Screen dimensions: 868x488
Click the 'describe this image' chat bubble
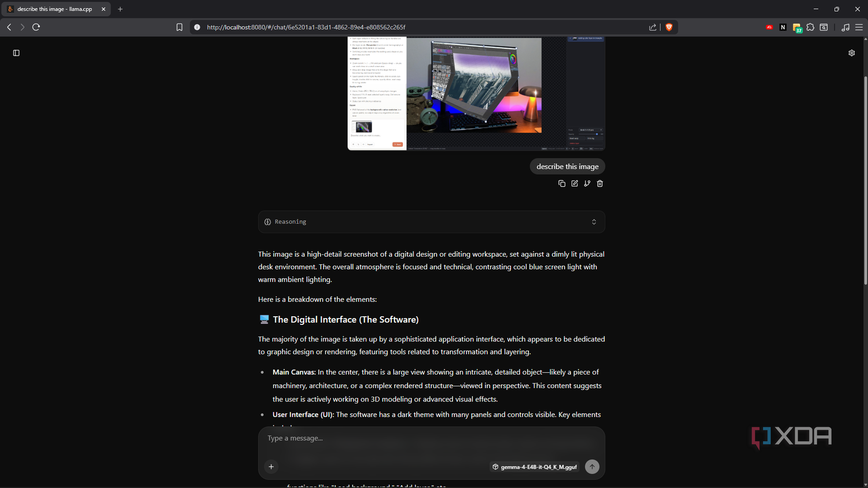click(567, 167)
